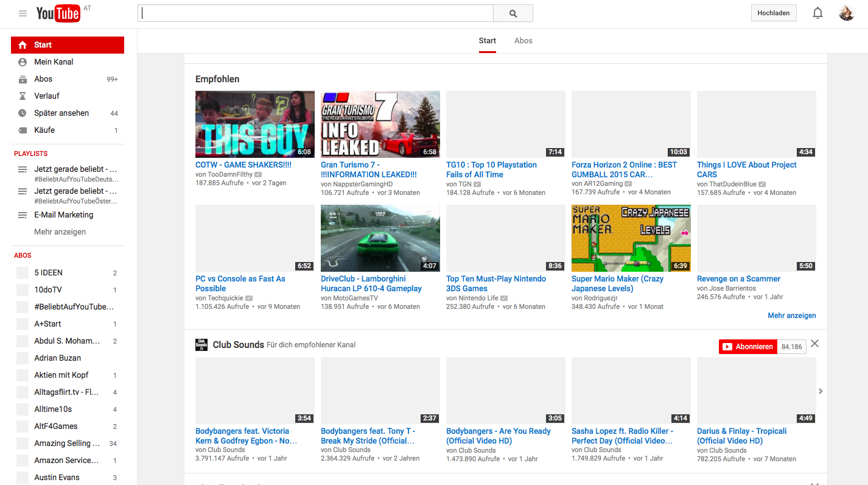Screen dimensions: 868x485
Task: Open channel link Techquickie
Action: (225, 299)
